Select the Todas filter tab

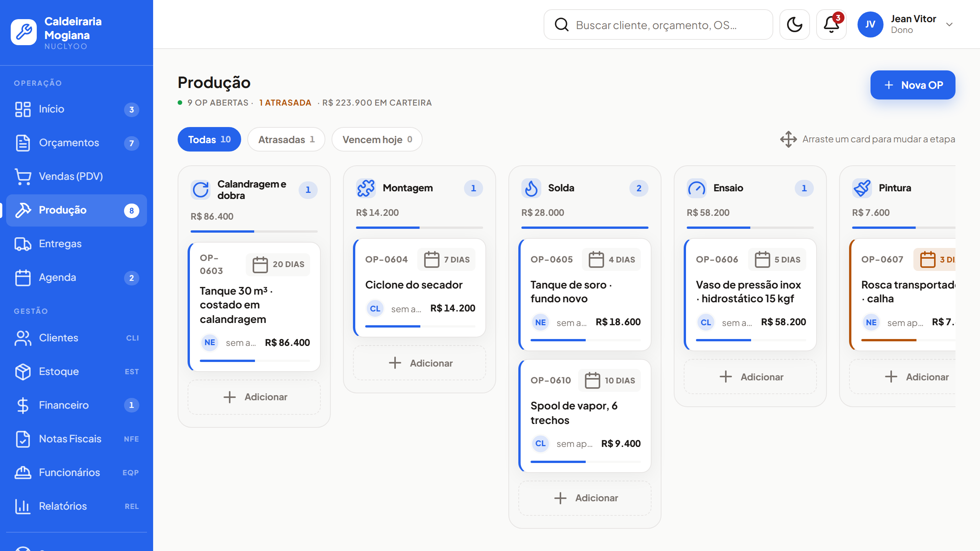pyautogui.click(x=209, y=139)
